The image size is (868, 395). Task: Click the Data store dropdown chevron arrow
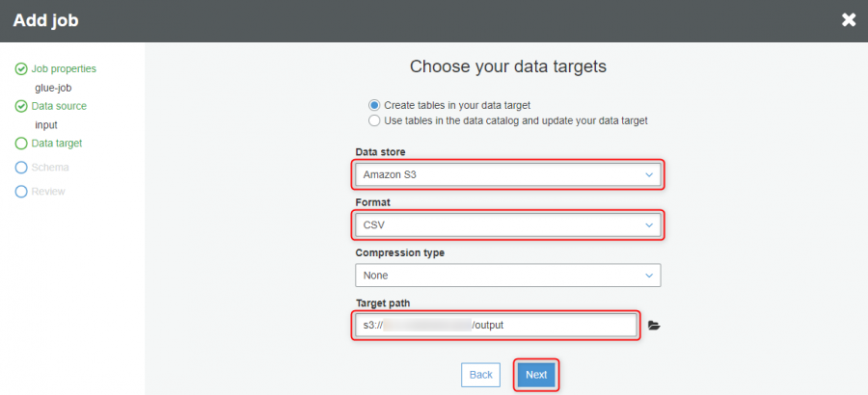(x=649, y=174)
